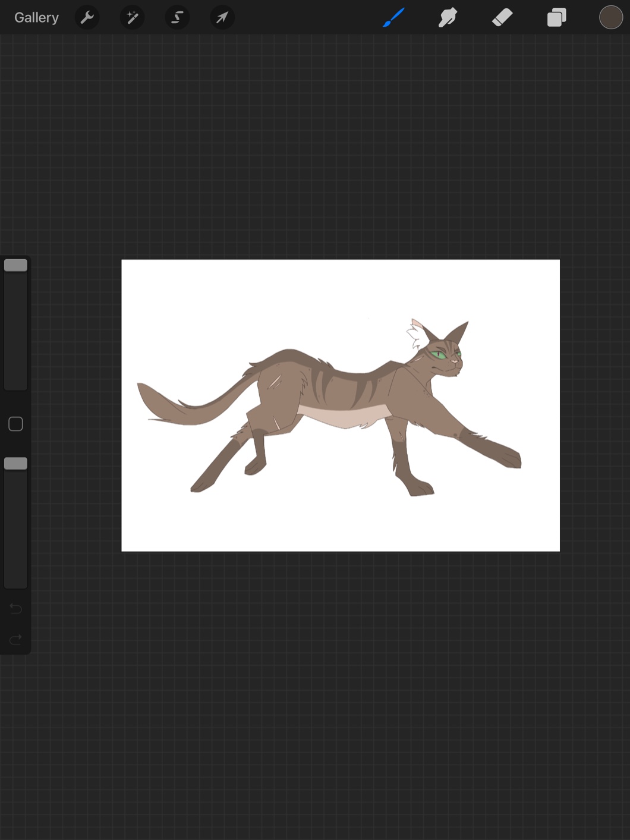Image resolution: width=630 pixels, height=840 pixels.
Task: Tap the active color swatch
Action: [610, 18]
